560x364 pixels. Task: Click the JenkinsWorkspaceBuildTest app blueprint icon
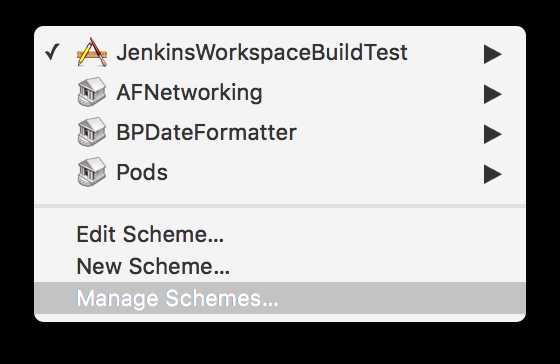[x=92, y=52]
